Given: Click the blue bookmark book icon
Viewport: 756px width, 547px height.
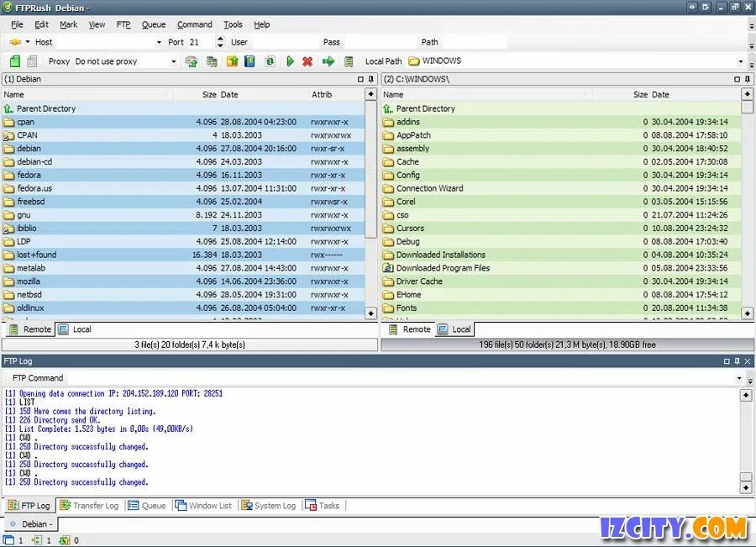Looking at the screenshot, I should point(249,61).
